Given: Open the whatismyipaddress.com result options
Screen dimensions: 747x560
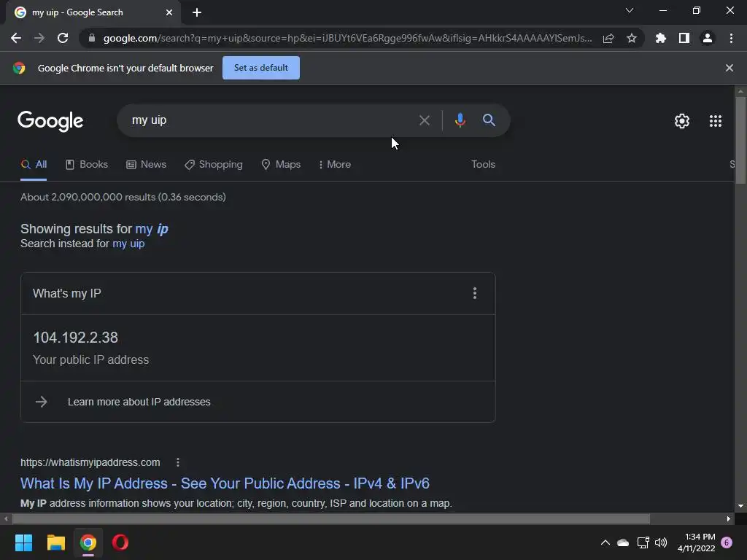Looking at the screenshot, I should pyautogui.click(x=178, y=462).
